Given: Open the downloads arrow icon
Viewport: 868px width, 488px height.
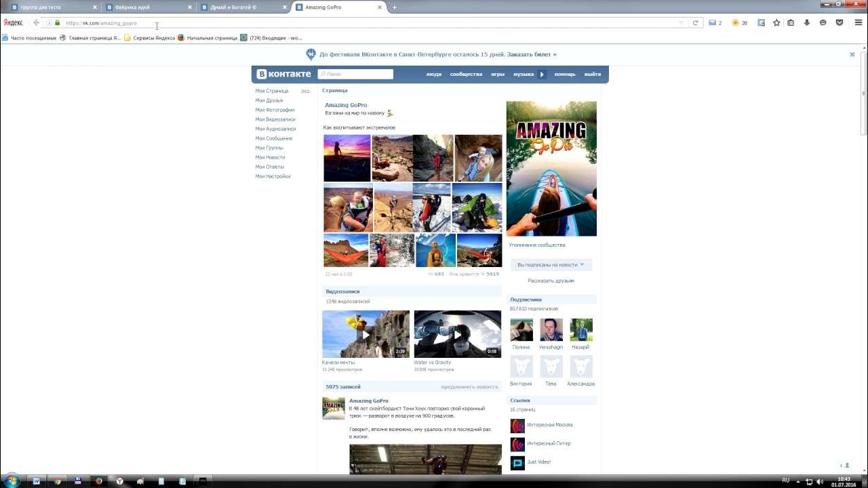Looking at the screenshot, I should click(x=807, y=22).
